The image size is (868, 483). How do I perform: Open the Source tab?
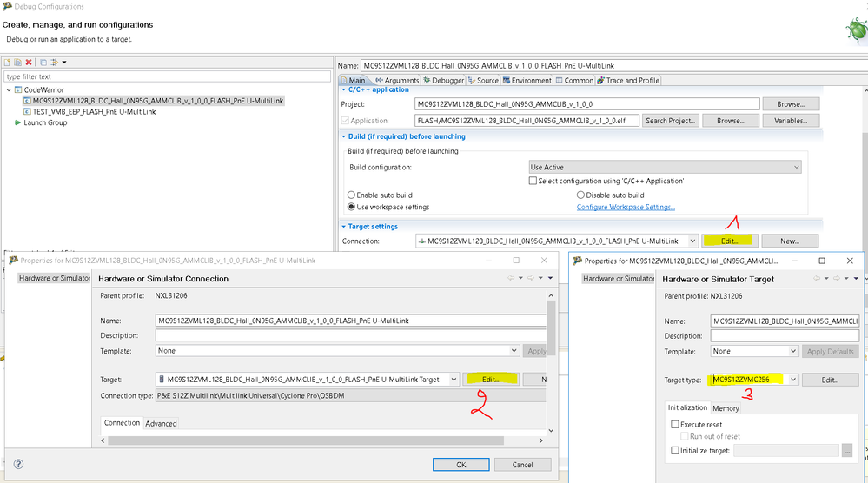pyautogui.click(x=483, y=80)
